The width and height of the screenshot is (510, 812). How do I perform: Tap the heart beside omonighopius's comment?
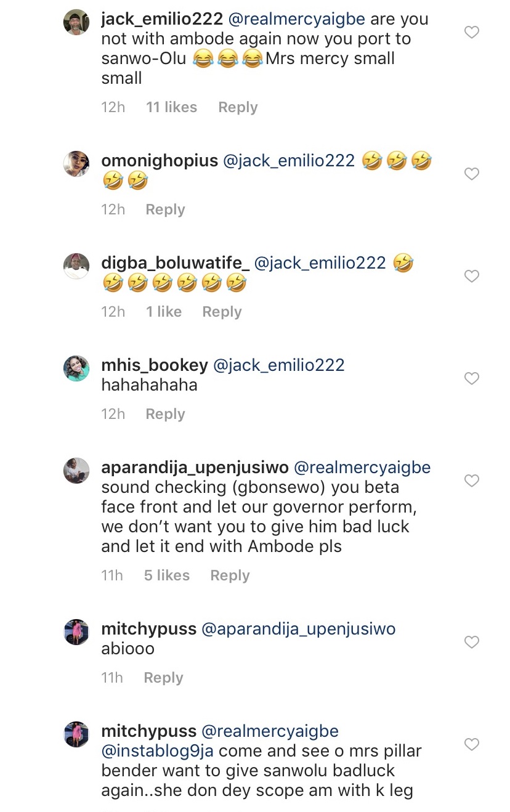(471, 174)
